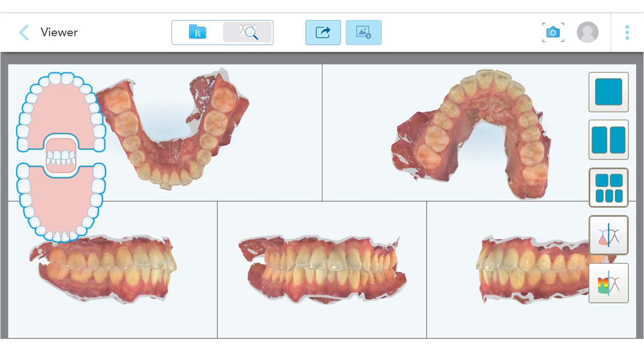Open the three-dot more options menu
Screen dimensions: 644x362
tap(627, 33)
